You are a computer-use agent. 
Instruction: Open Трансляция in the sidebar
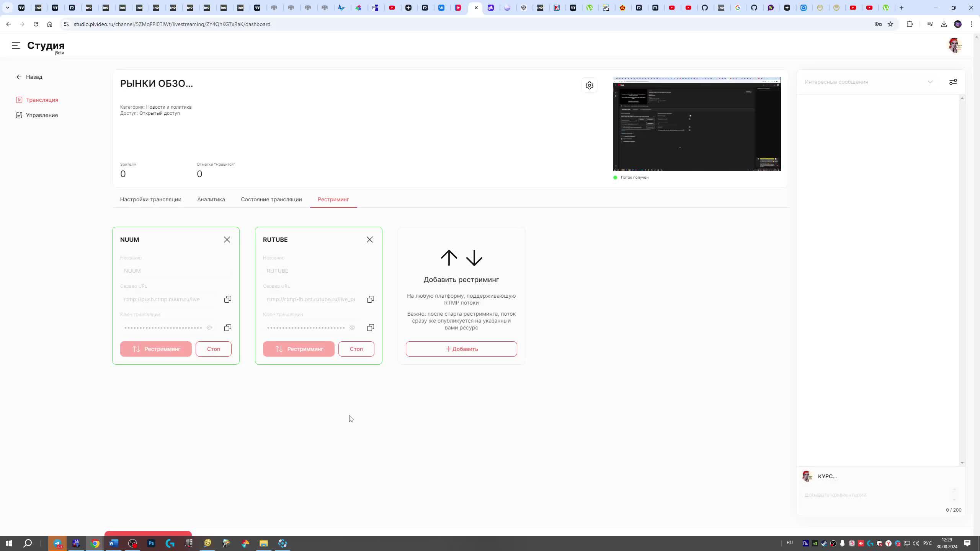pos(37,100)
